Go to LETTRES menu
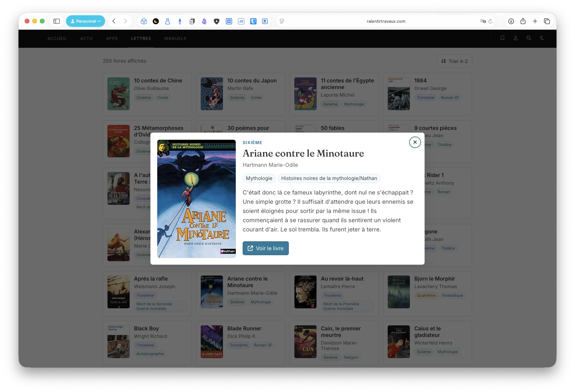The height and width of the screenshot is (392, 575). (x=141, y=39)
